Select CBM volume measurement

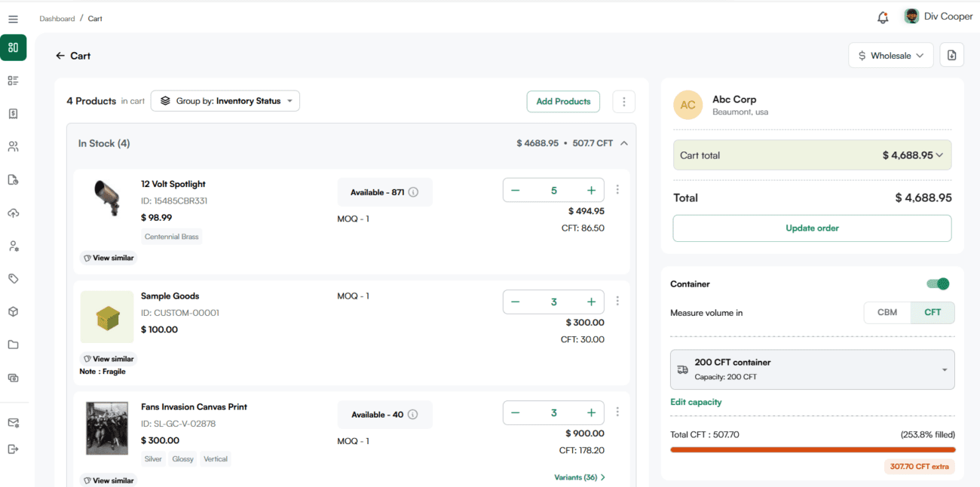coord(887,313)
